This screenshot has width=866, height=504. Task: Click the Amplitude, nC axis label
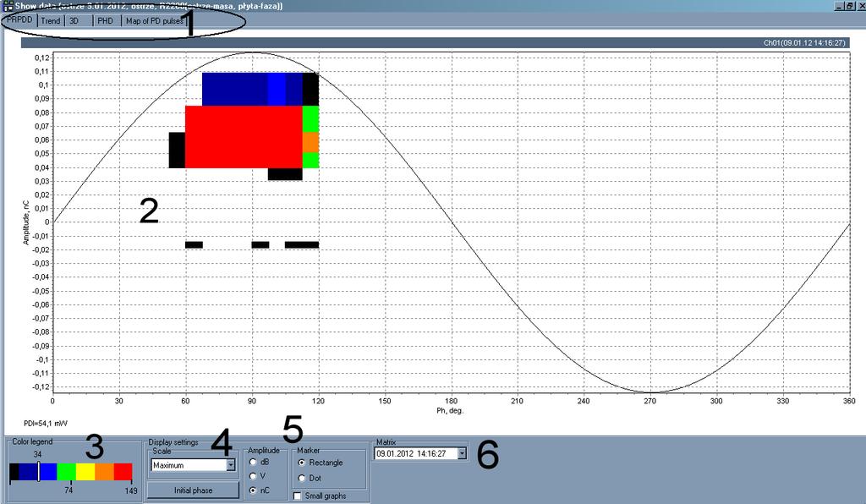click(25, 222)
